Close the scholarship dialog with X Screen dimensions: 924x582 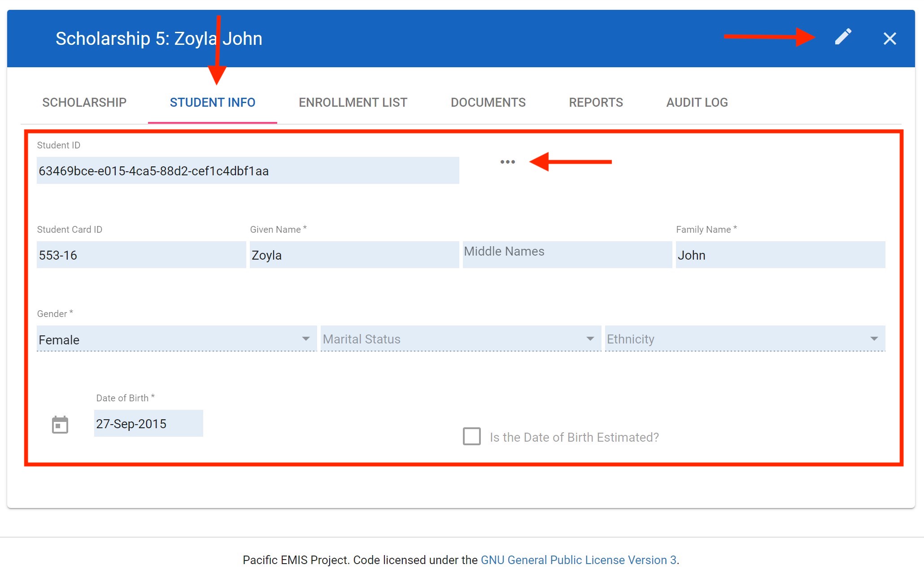point(889,39)
